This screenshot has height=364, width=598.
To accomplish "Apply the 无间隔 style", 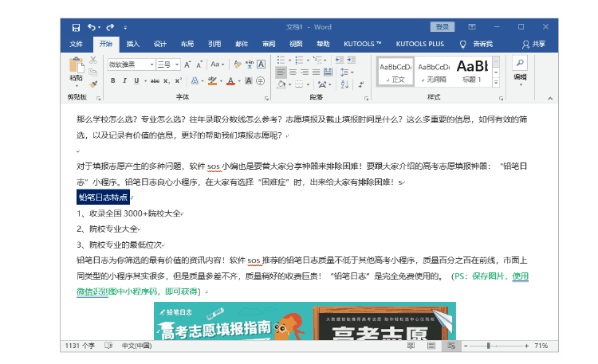I will [434, 71].
